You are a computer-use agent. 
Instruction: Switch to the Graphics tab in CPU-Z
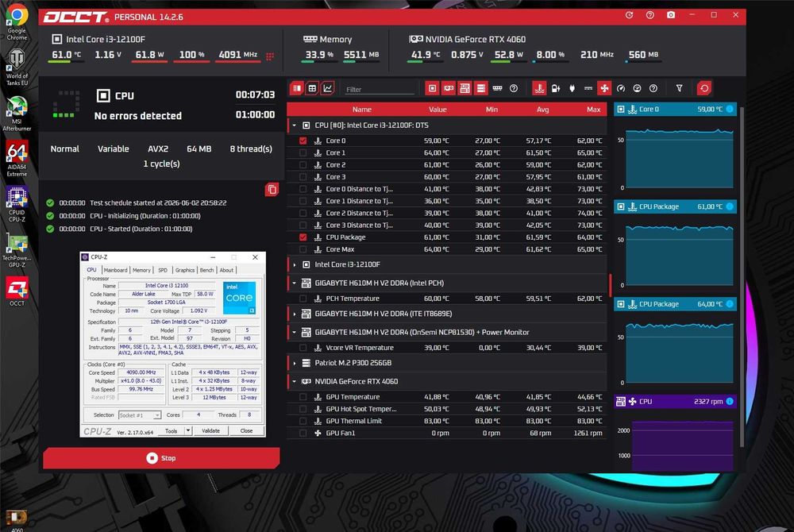pos(185,270)
